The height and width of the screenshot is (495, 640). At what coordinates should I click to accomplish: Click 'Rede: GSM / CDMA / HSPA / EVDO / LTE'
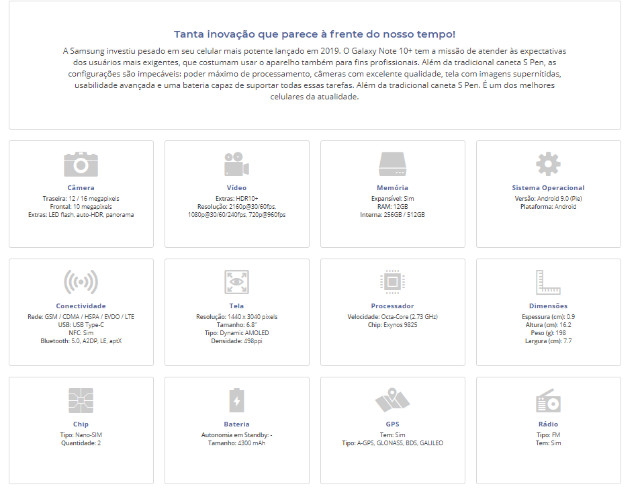click(x=81, y=317)
